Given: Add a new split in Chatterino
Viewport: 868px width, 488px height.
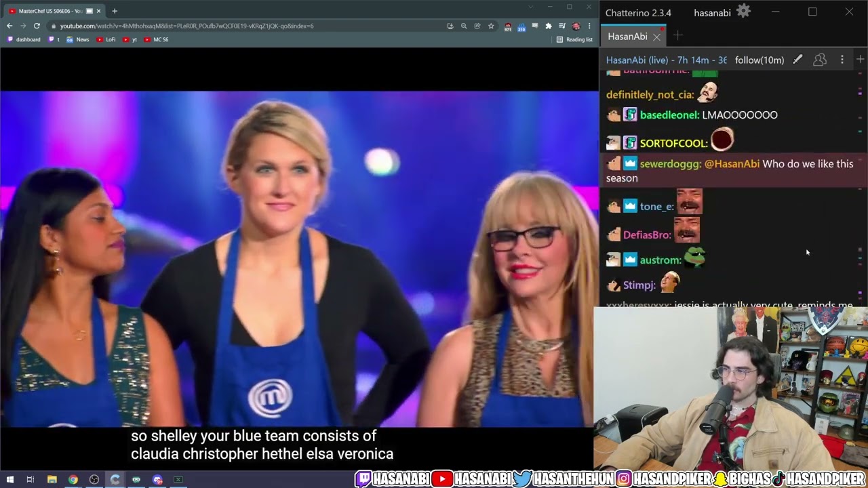Looking at the screenshot, I should tap(860, 60).
